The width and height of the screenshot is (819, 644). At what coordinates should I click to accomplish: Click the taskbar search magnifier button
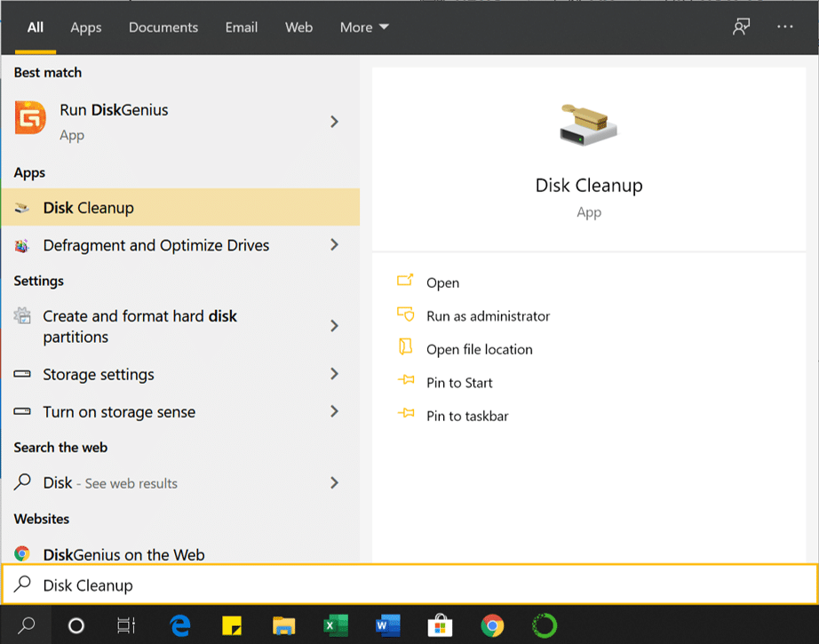[x=26, y=625]
